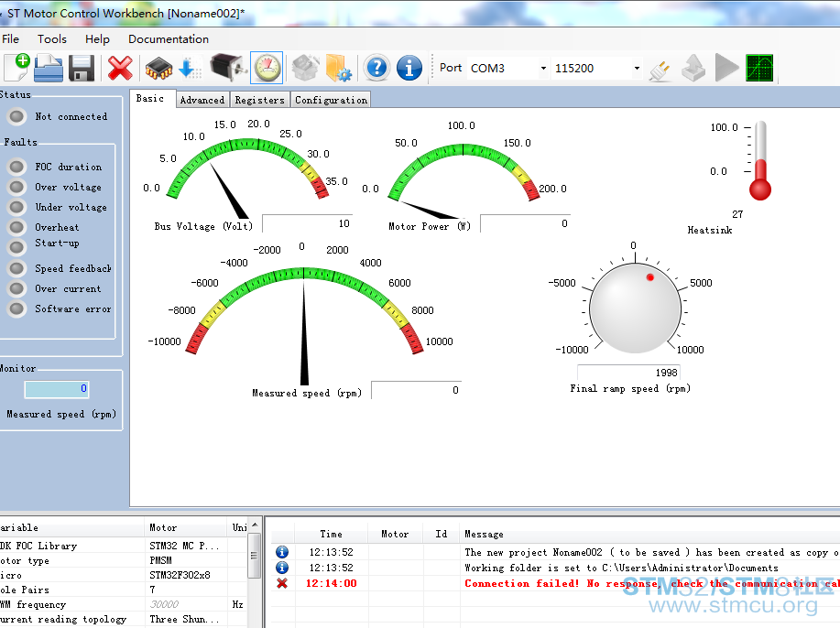The height and width of the screenshot is (628, 840).
Task: Switch to the Configuration tab
Action: pos(331,100)
